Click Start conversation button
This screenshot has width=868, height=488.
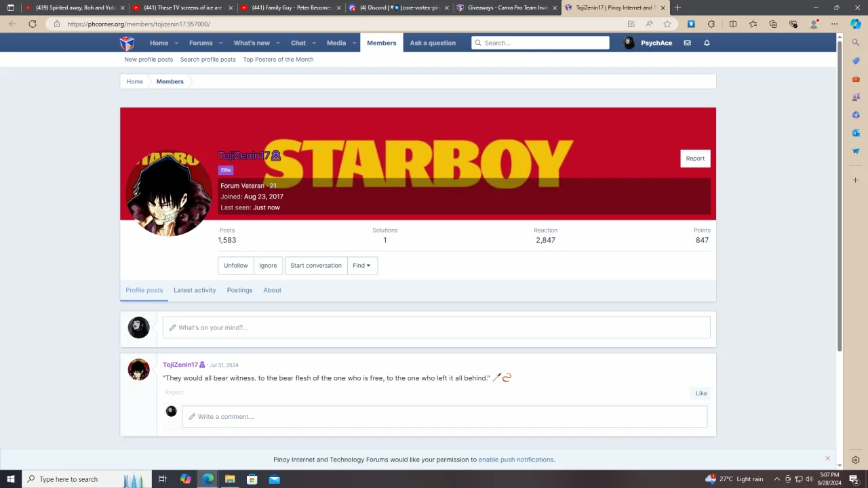pos(316,266)
